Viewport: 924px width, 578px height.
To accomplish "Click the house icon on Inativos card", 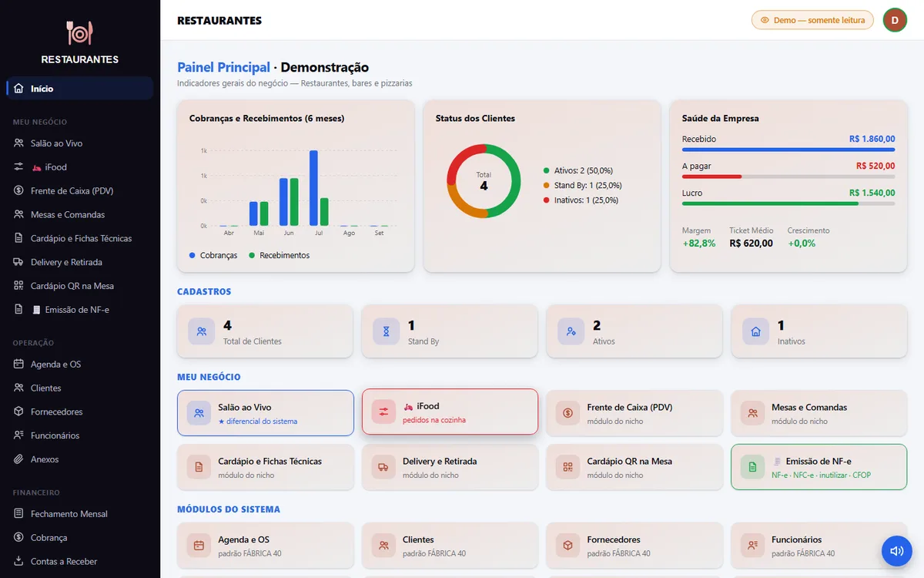I will pyautogui.click(x=755, y=331).
